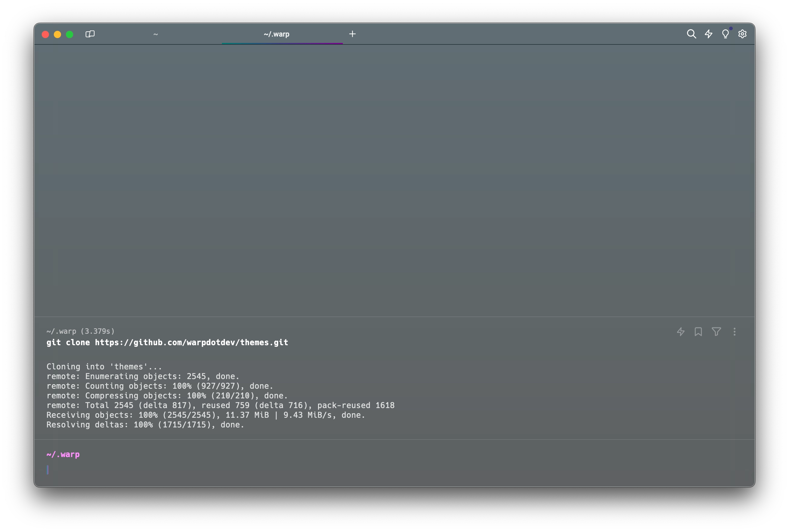Open Warp AI lightning icon in title bar

tap(709, 34)
